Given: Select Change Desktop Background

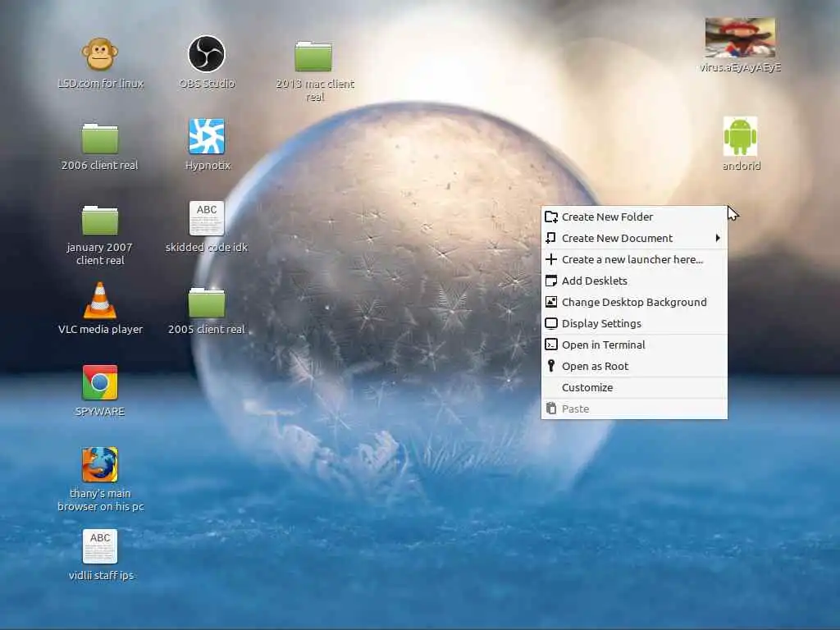Looking at the screenshot, I should pyautogui.click(x=634, y=303).
